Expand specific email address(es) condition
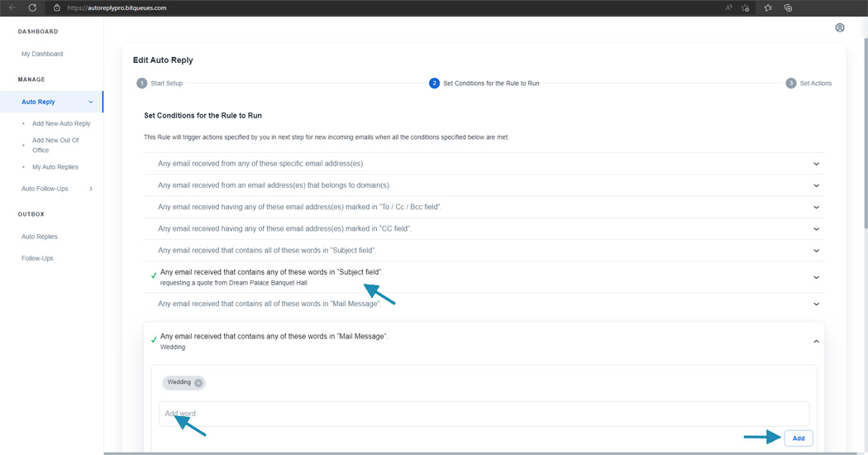This screenshot has width=868, height=455. tap(816, 164)
